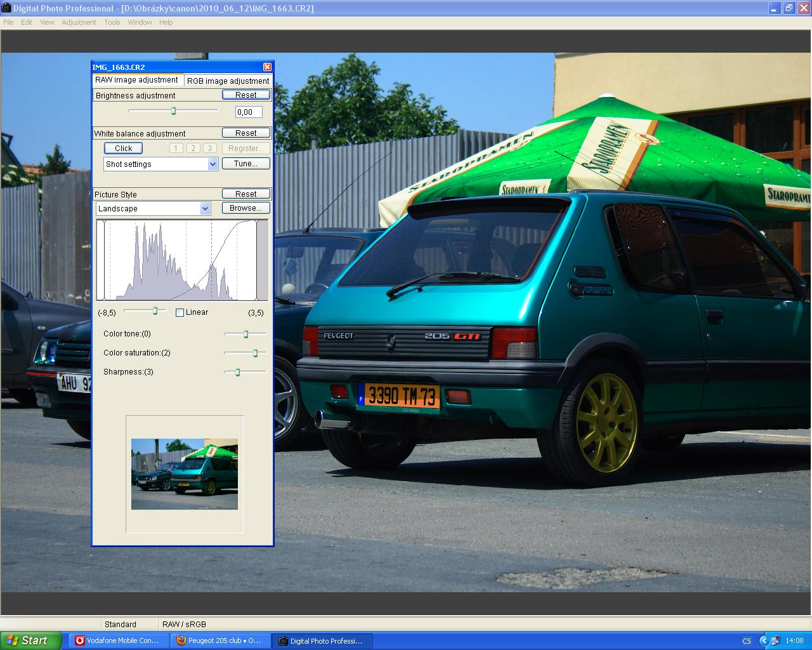Click the Sharpness slider handle
The width and height of the screenshot is (812, 650).
(x=237, y=372)
